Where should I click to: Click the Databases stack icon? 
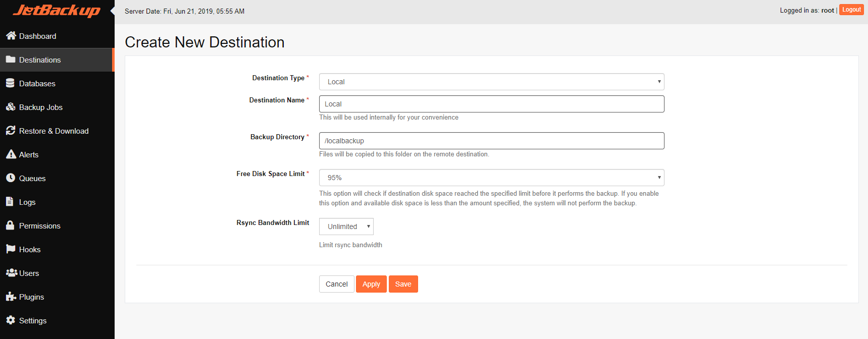[x=10, y=83]
